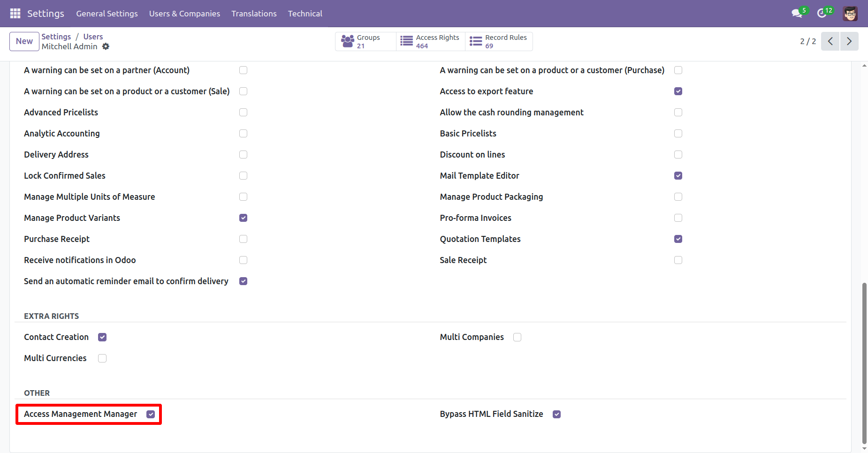Go to the previous record arrow
The image size is (868, 453).
click(830, 41)
